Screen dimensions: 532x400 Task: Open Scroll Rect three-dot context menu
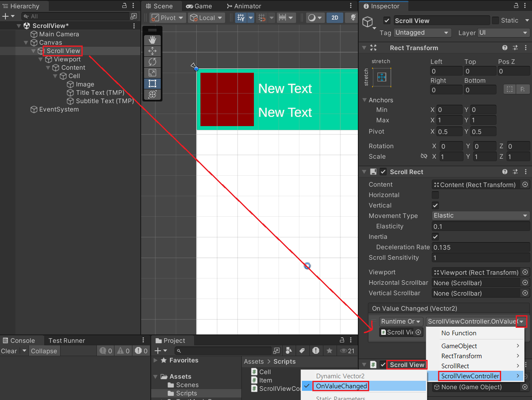(526, 172)
